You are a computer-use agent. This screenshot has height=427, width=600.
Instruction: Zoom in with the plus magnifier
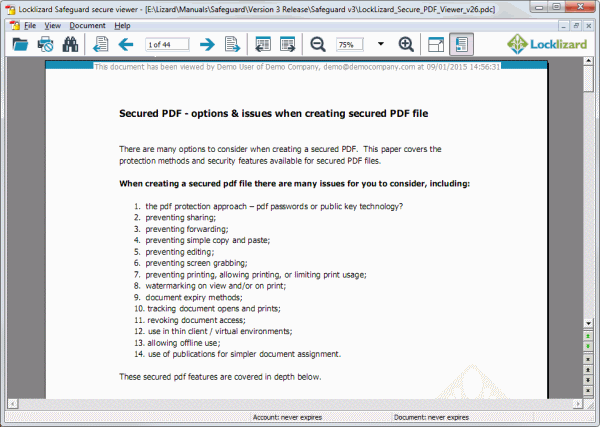coord(406,44)
